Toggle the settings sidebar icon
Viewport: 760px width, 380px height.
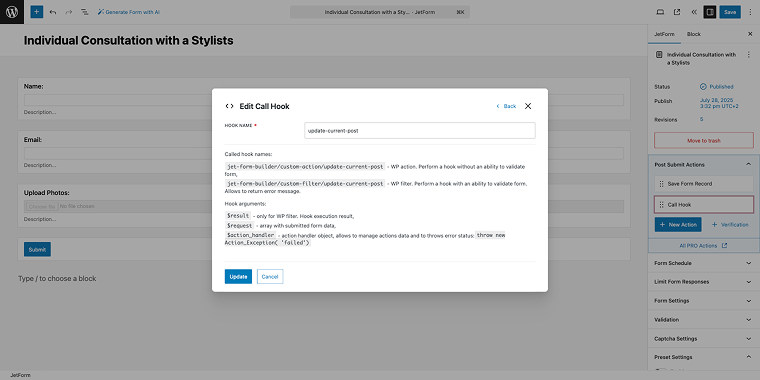[710, 12]
